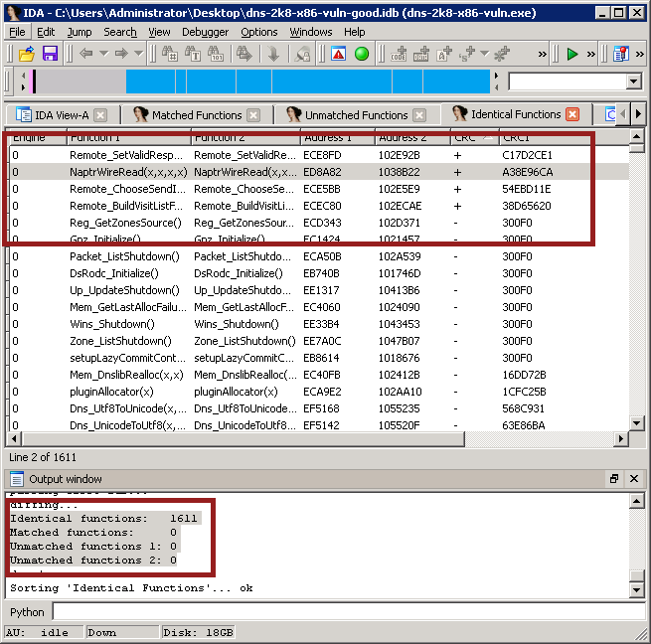Close the Output window panel

634,479
